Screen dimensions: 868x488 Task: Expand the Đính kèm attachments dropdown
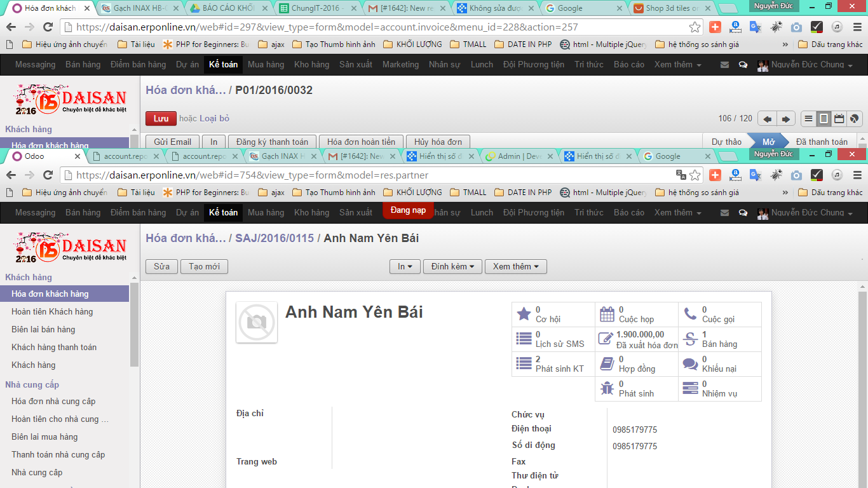coord(452,267)
